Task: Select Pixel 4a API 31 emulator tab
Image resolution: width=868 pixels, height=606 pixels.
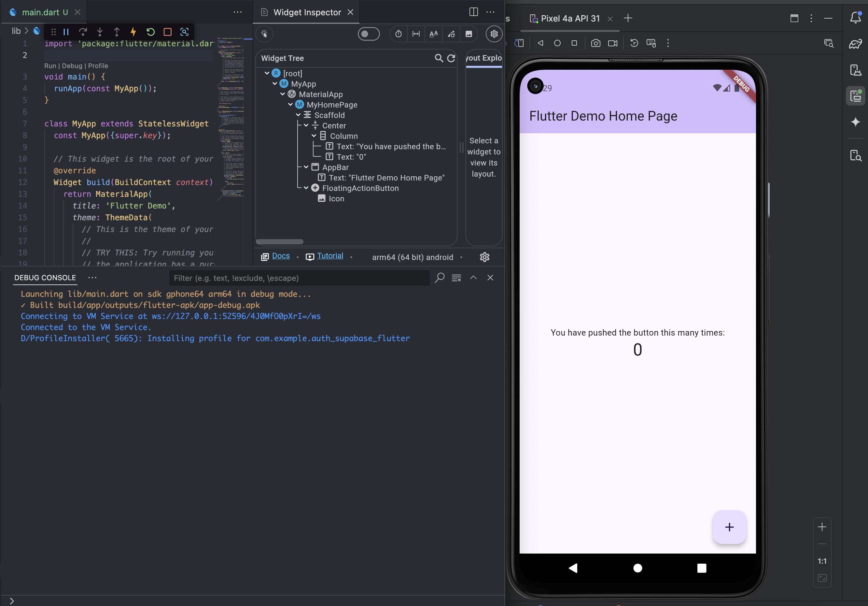Action: tap(570, 19)
